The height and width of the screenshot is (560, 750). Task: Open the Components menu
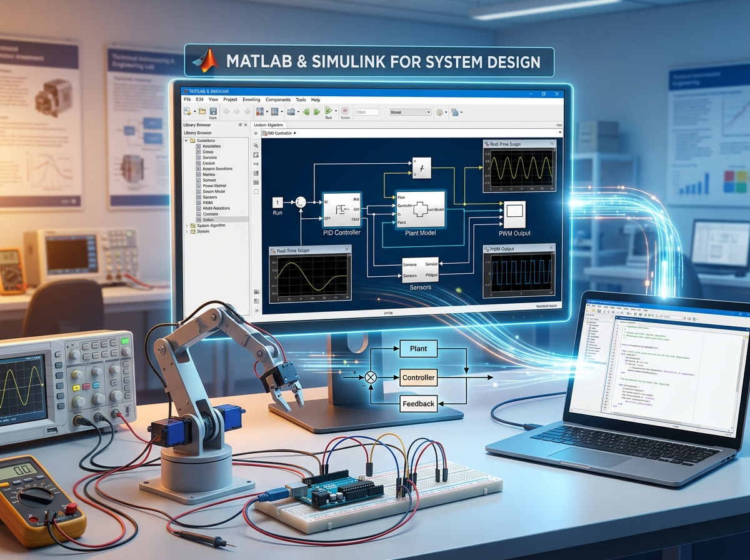coord(278,99)
